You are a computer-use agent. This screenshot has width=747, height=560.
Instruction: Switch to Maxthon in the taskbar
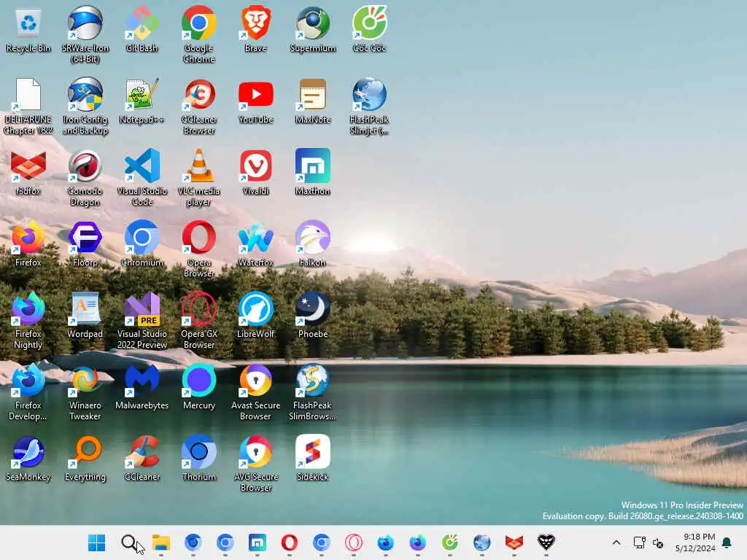(258, 542)
